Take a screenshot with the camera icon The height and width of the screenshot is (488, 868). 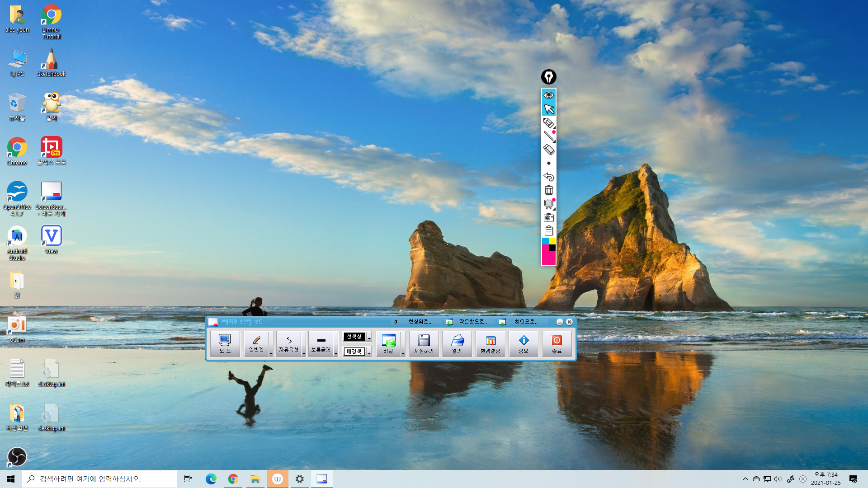tap(548, 217)
